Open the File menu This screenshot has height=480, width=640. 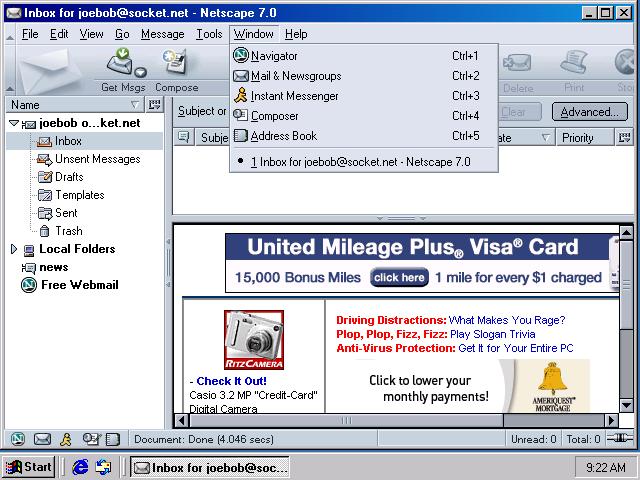[x=30, y=34]
